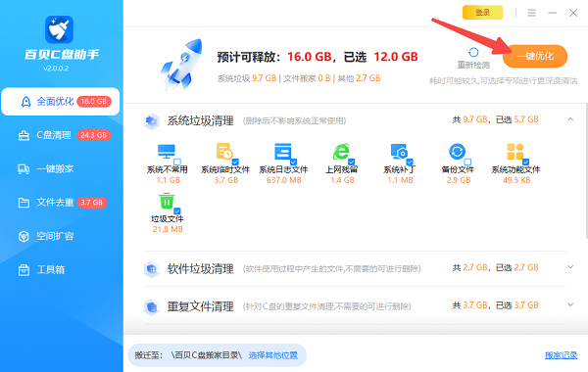Open the 搬家记录 link

pos(561,355)
